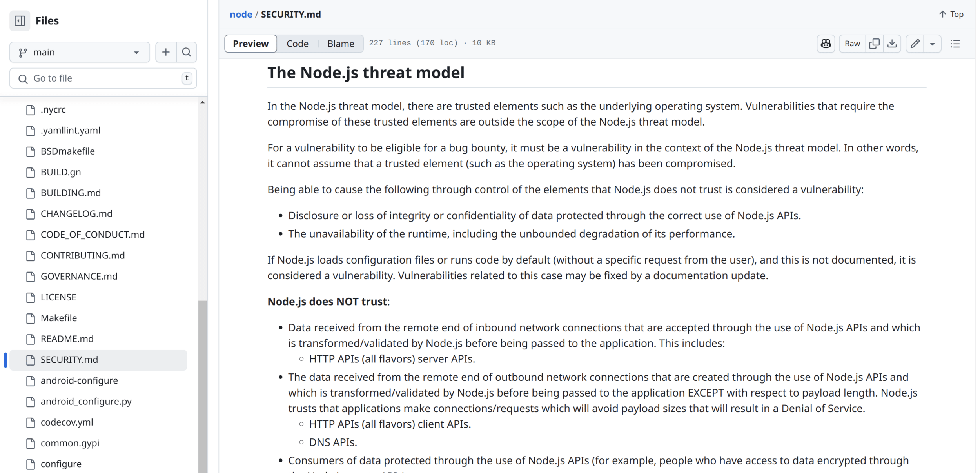The height and width of the screenshot is (473, 980).
Task: Switch to the Code tab
Action: point(297,44)
